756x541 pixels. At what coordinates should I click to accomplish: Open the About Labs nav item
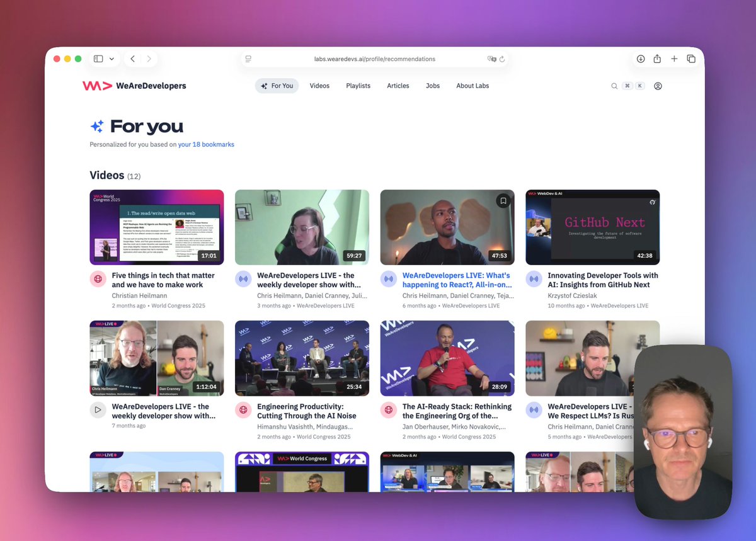pyautogui.click(x=472, y=86)
